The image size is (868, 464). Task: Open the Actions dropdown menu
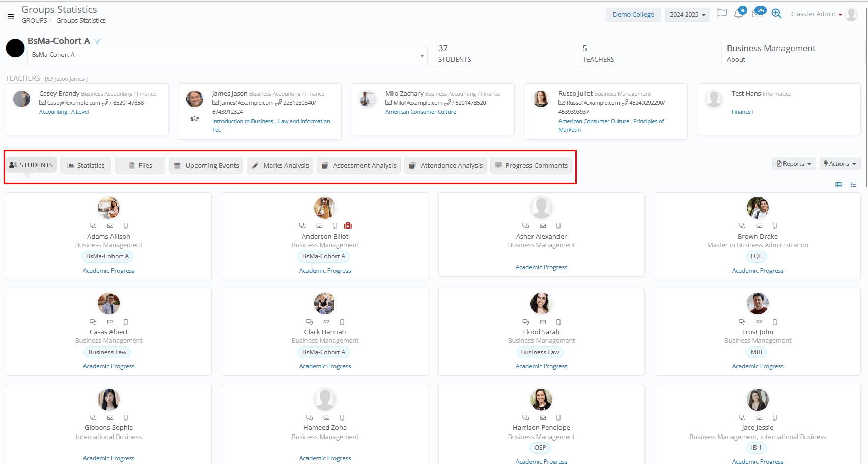[839, 164]
